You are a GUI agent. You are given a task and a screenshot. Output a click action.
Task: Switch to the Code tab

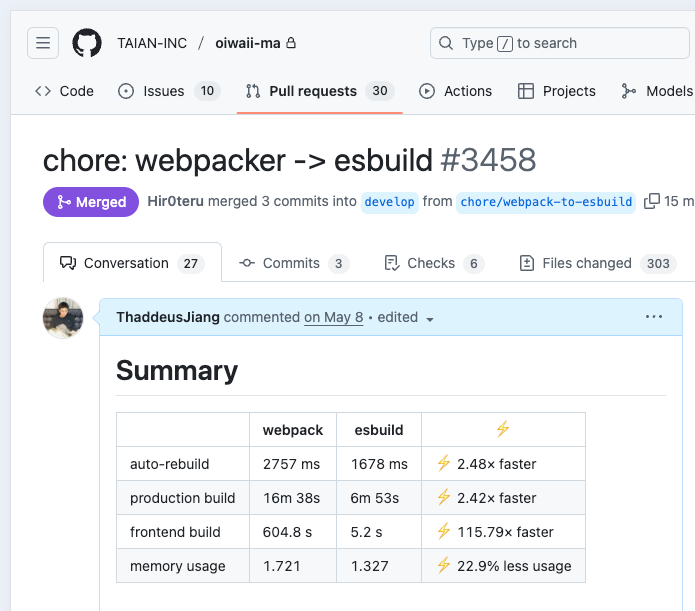[64, 91]
